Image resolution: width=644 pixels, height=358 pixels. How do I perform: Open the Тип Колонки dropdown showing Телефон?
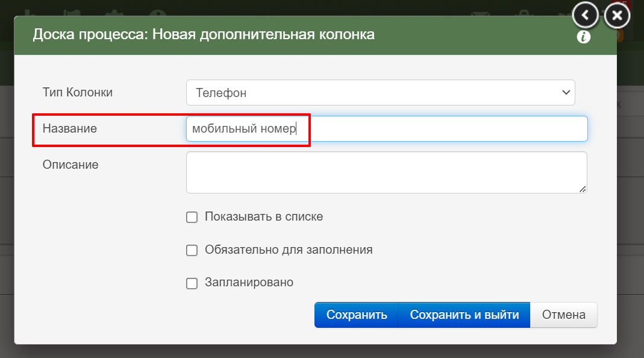pos(380,92)
